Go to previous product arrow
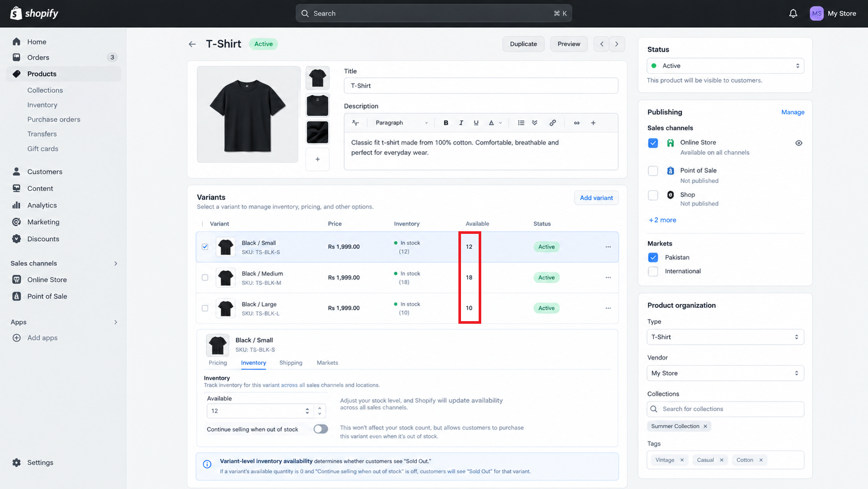 (602, 44)
